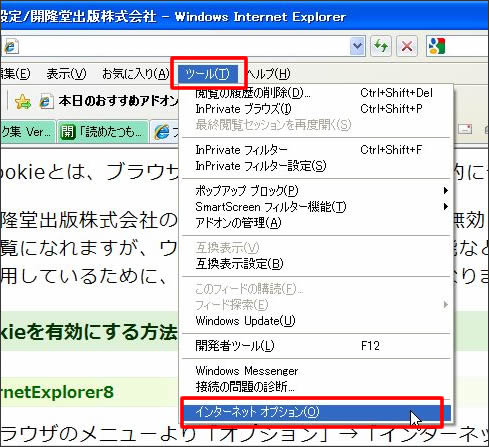This screenshot has width=489, height=447.
Task: Open the ヘルプ(H) menu
Action: (269, 74)
